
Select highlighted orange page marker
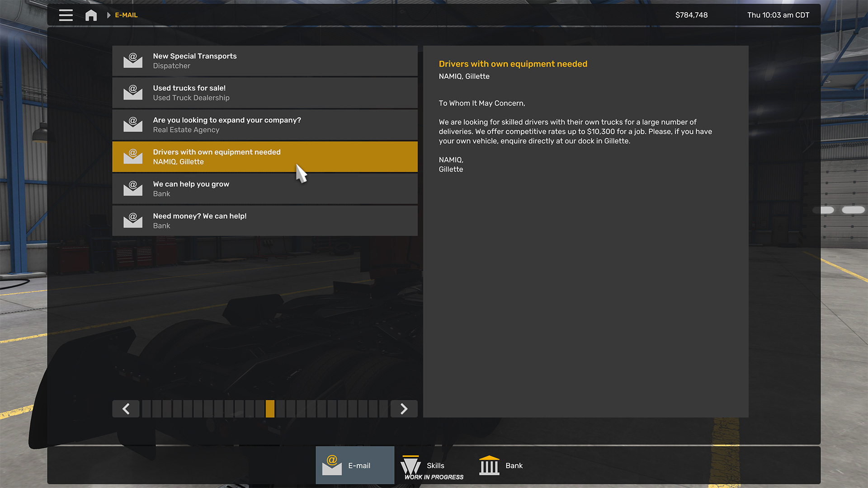pos(270,409)
